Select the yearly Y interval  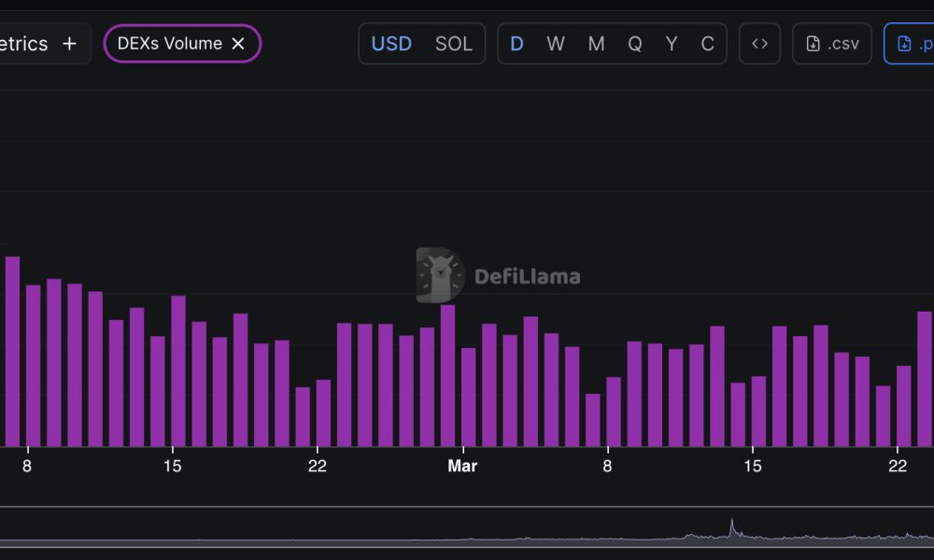coord(671,43)
